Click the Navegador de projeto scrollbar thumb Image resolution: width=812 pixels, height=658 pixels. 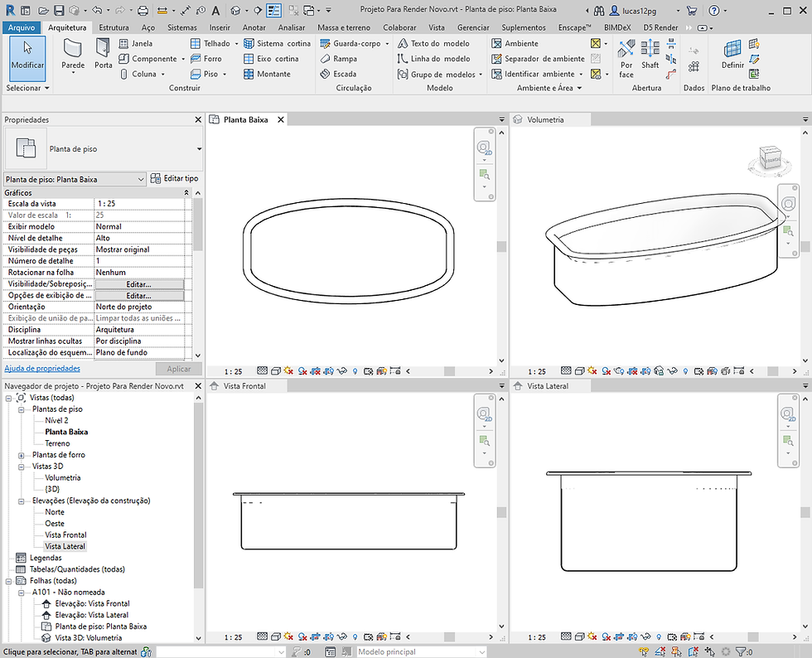point(198,496)
